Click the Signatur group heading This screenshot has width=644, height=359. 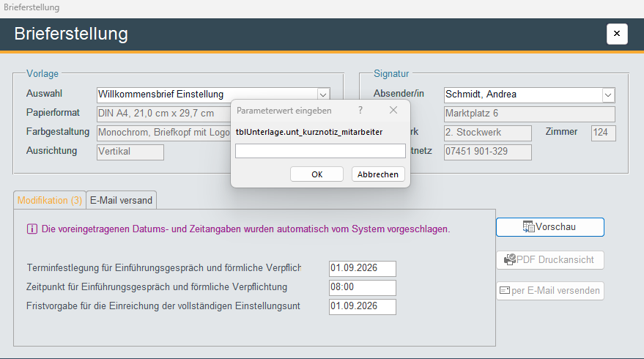pyautogui.click(x=391, y=73)
